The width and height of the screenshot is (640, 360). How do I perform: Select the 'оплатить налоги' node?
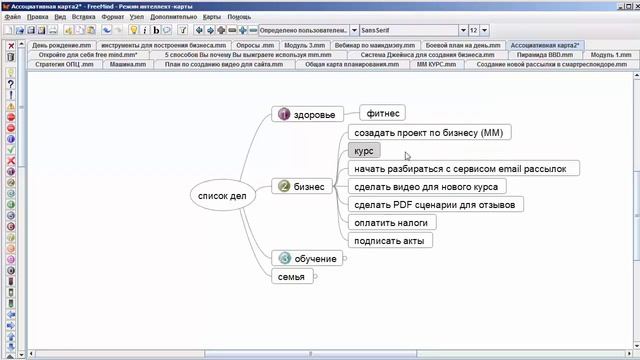tap(392, 222)
